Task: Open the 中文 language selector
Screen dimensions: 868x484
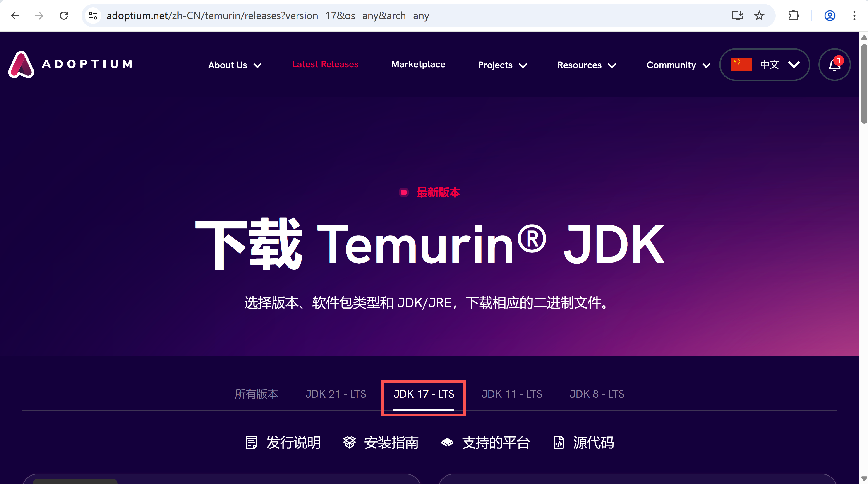Action: [x=765, y=64]
